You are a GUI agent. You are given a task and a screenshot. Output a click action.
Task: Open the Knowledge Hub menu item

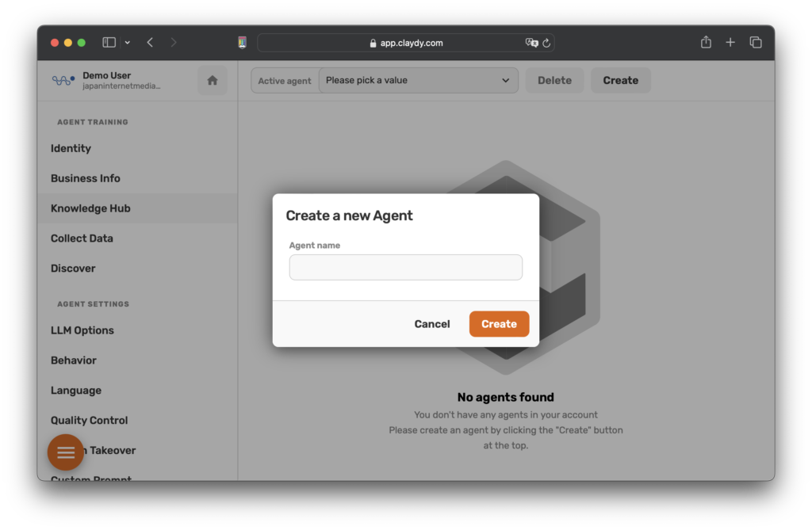click(90, 208)
